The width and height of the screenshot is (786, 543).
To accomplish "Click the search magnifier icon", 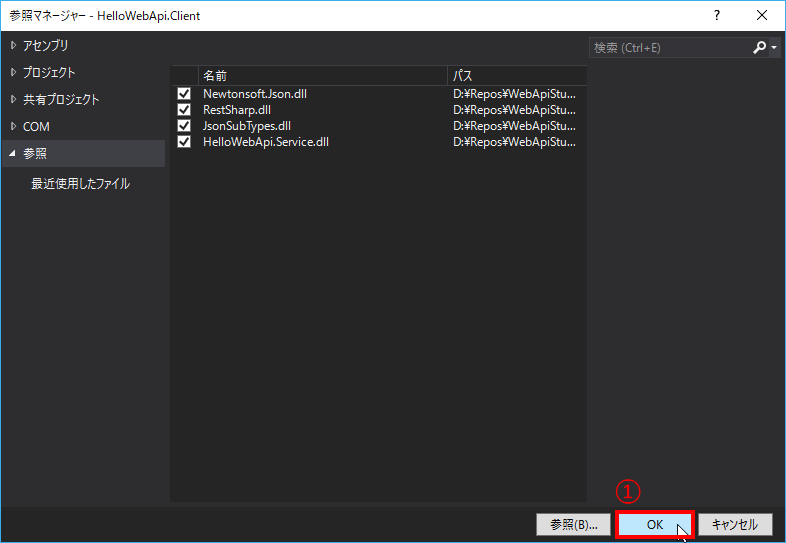I will point(759,48).
